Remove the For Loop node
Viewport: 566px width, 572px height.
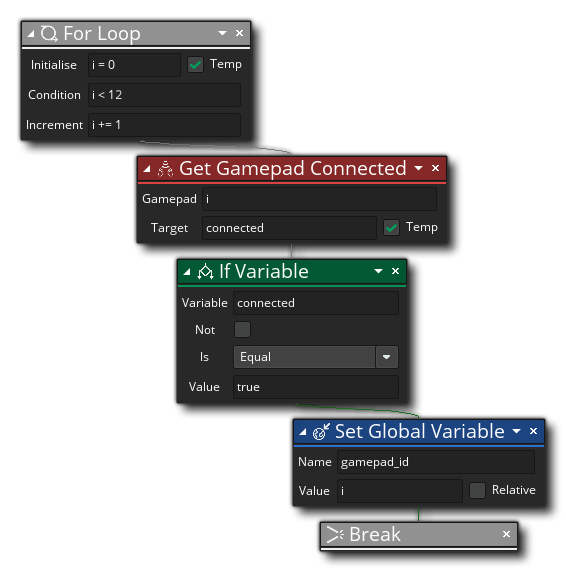click(x=239, y=33)
